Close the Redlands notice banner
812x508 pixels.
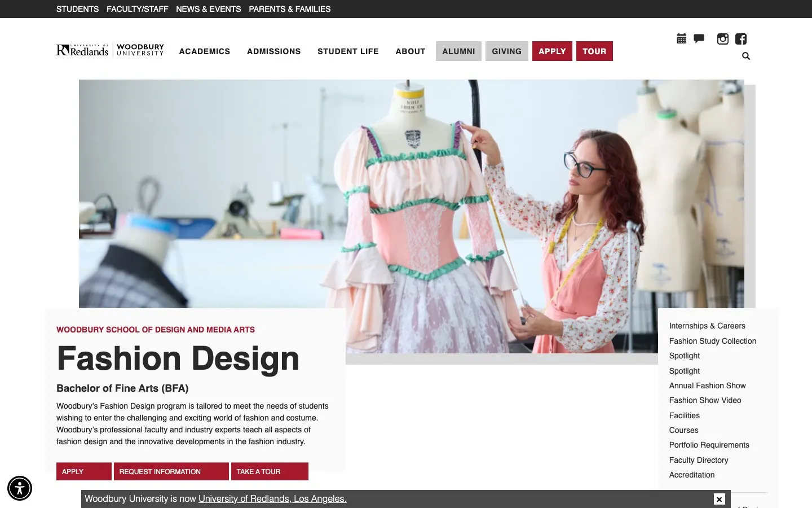(719, 499)
